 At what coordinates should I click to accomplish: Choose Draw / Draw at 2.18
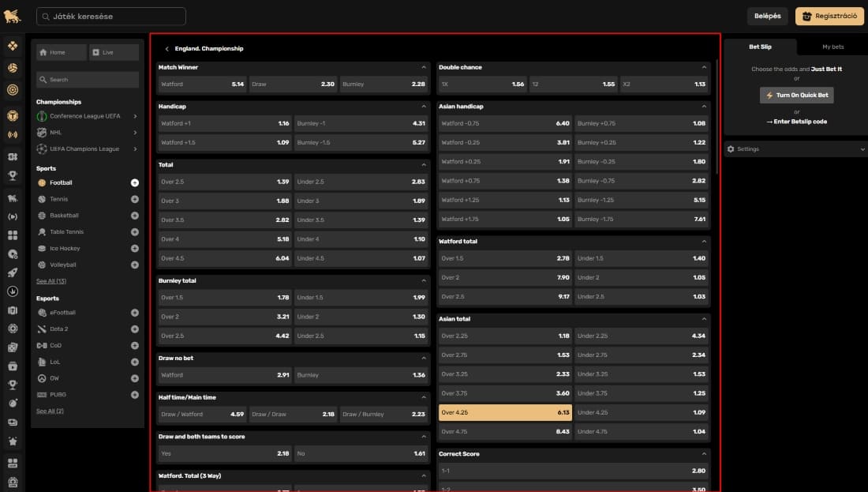(293, 415)
